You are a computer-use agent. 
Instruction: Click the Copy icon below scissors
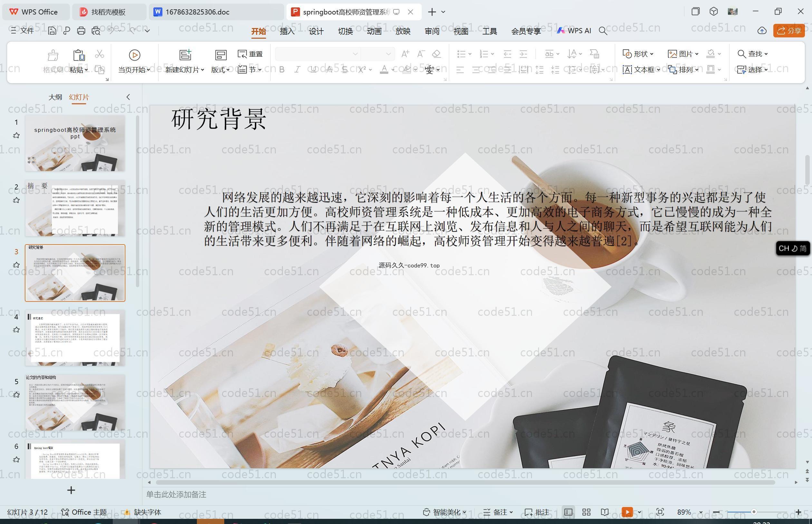(99, 70)
